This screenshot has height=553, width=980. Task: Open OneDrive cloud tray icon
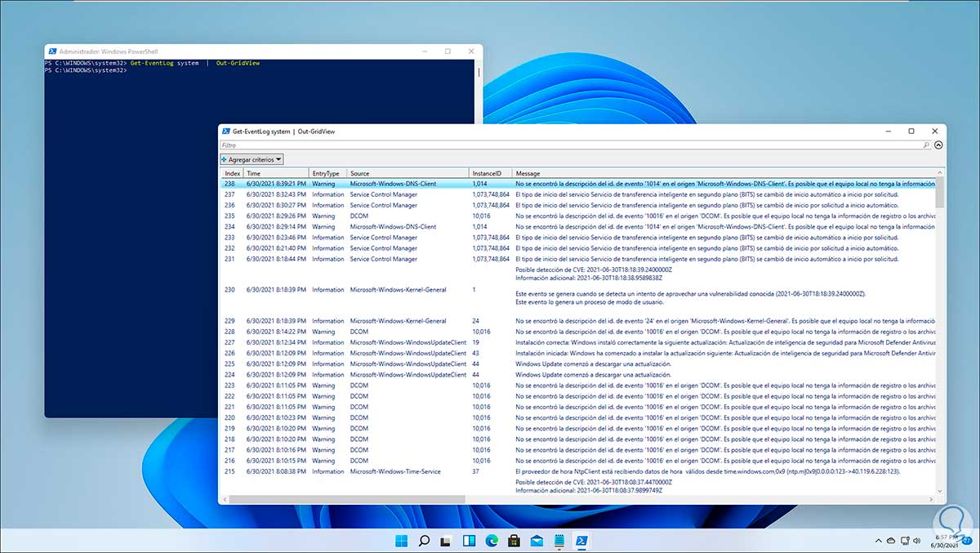click(x=890, y=541)
